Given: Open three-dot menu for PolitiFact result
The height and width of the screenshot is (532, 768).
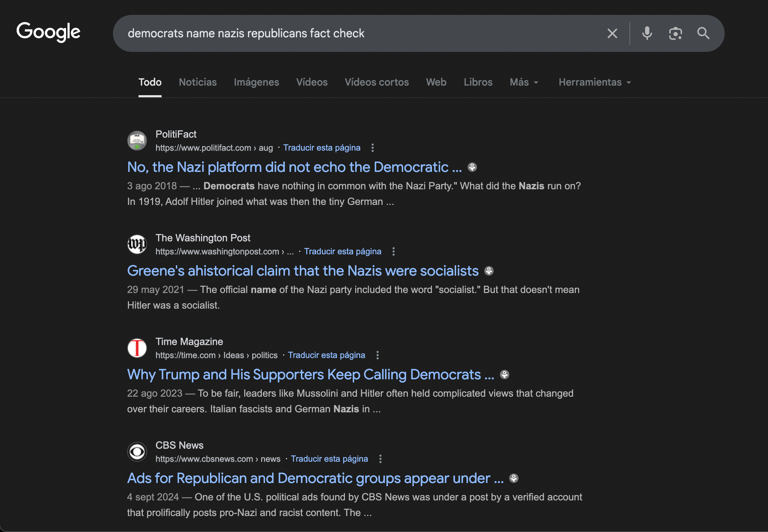Looking at the screenshot, I should click(372, 148).
